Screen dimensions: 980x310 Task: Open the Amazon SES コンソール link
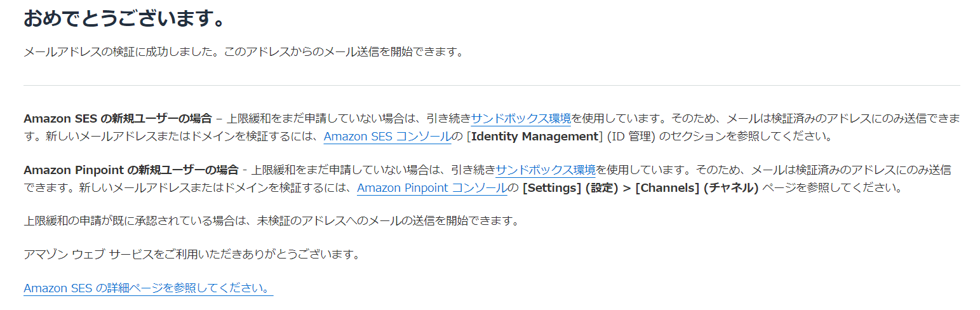click(x=387, y=136)
